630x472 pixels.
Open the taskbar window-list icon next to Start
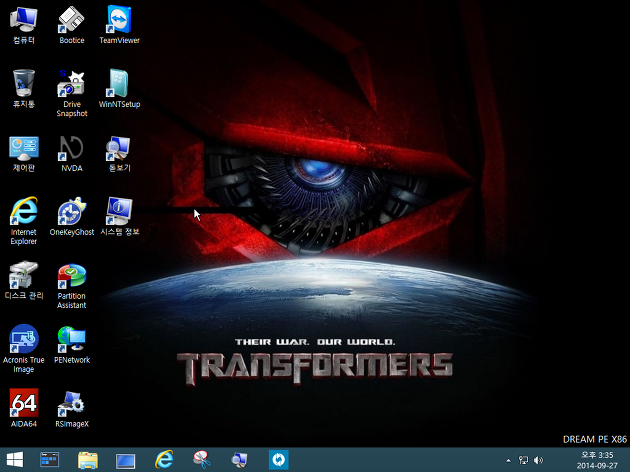click(49, 460)
